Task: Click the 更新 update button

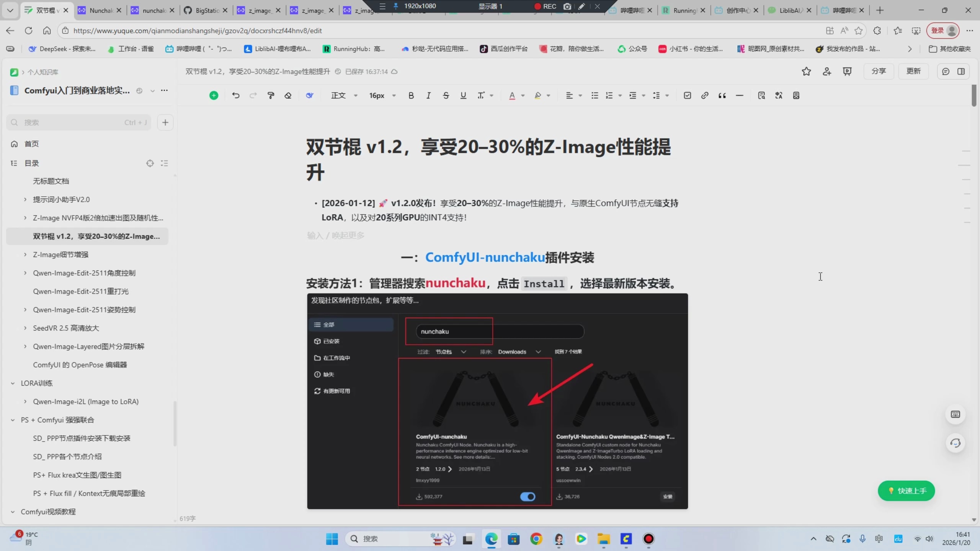Action: pos(913,71)
